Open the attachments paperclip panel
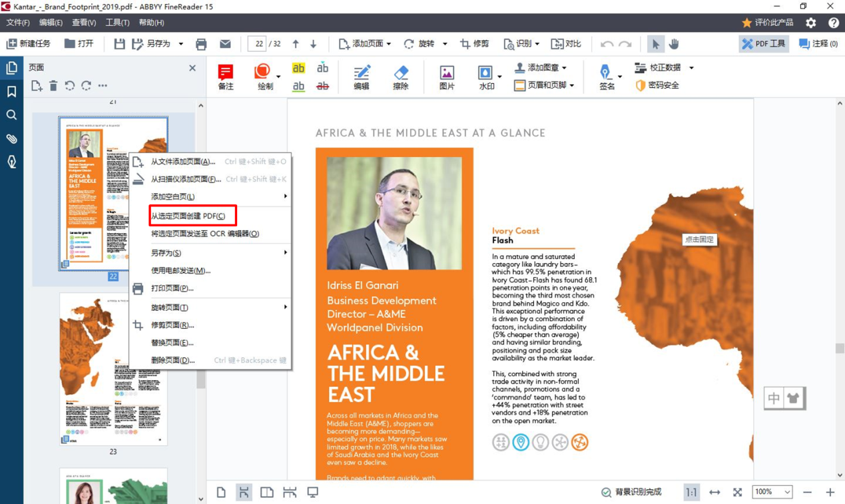Viewport: 845px width, 504px height. tap(12, 138)
